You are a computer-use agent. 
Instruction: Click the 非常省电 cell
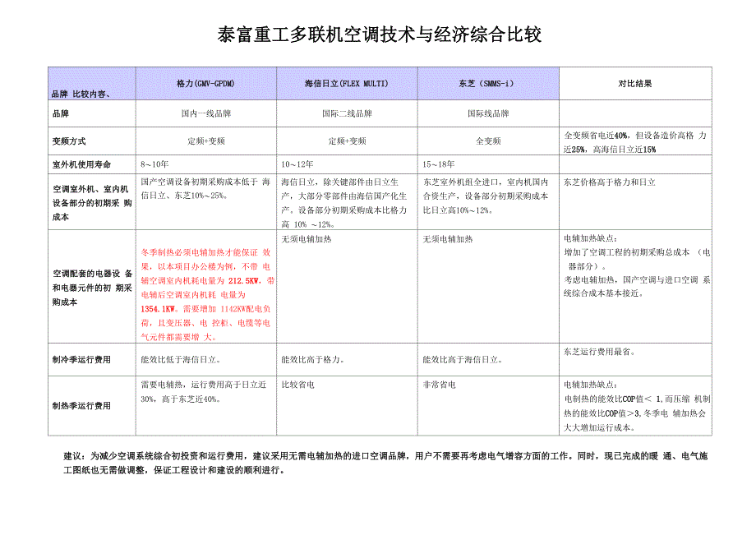pos(439,384)
